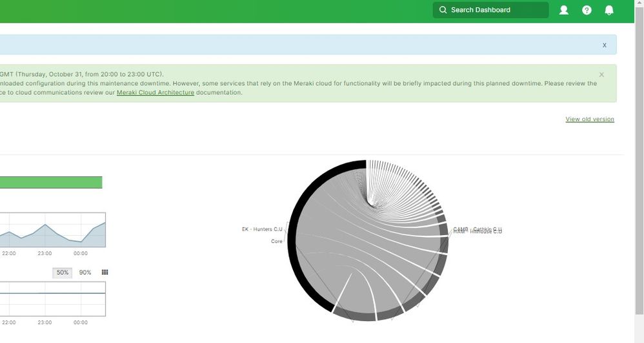Click the EK - Hunters C.U chord label

click(x=262, y=229)
